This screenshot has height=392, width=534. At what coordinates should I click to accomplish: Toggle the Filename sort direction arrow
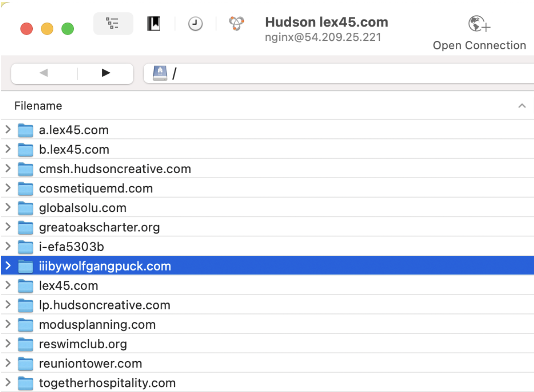522,106
